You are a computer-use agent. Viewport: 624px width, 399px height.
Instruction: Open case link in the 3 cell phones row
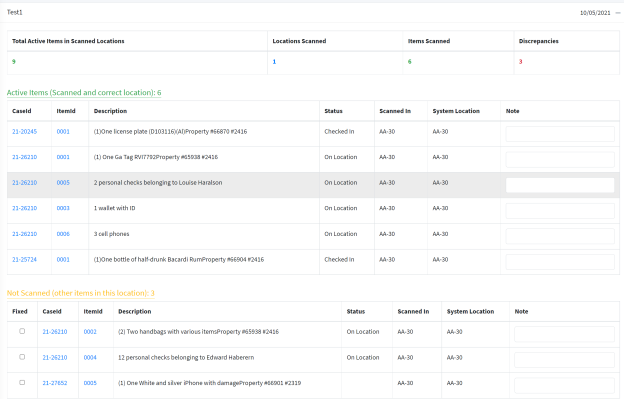24,234
